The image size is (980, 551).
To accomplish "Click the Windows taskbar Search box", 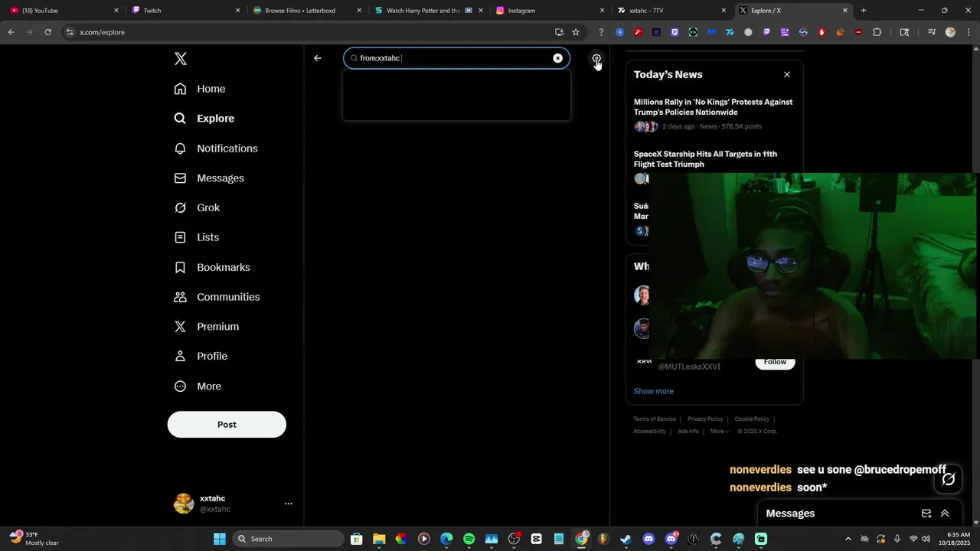I will (288, 539).
